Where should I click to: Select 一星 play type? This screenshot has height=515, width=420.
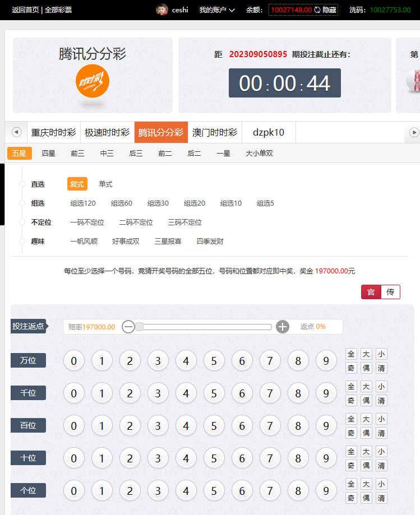click(224, 154)
